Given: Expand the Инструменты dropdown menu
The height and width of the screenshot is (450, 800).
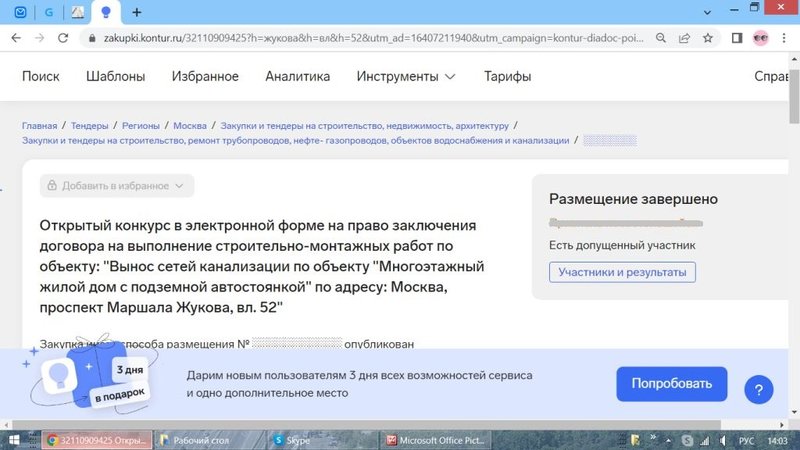Looking at the screenshot, I should (x=406, y=77).
